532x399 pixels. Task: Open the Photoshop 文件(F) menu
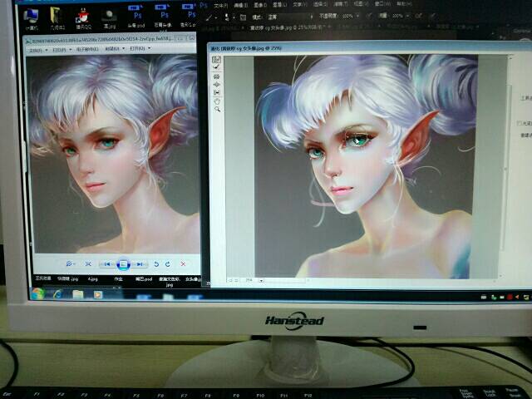pyautogui.click(x=220, y=6)
